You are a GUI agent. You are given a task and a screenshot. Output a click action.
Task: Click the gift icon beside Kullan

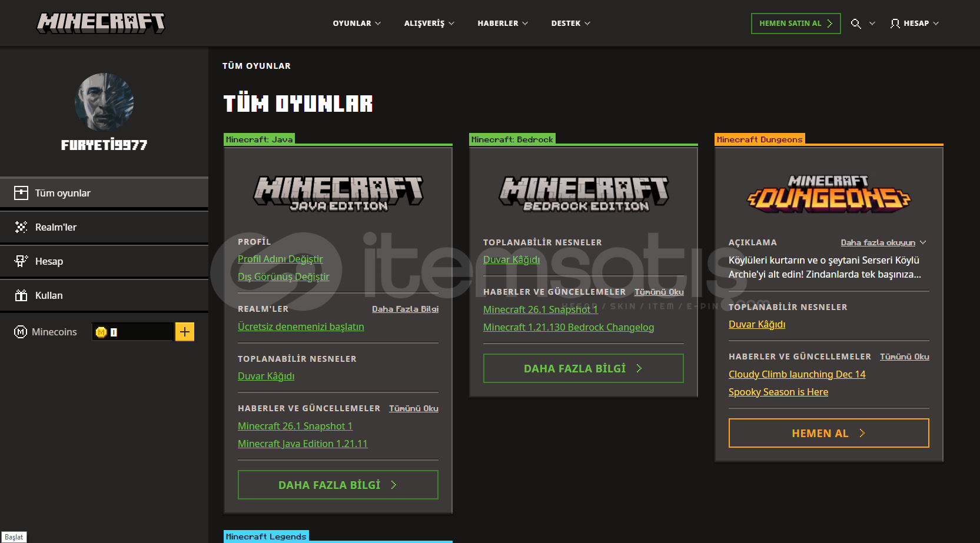click(21, 295)
